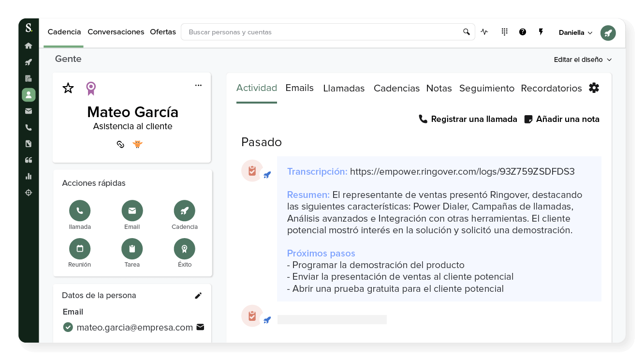Image resolution: width=644 pixels, height=361 pixels.
Task: Open the Tarea quick action icon
Action: coord(132,248)
